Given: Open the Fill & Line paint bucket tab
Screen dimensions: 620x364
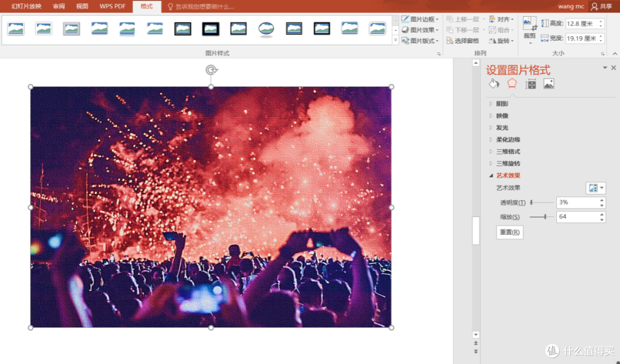Looking at the screenshot, I should pyautogui.click(x=494, y=83).
